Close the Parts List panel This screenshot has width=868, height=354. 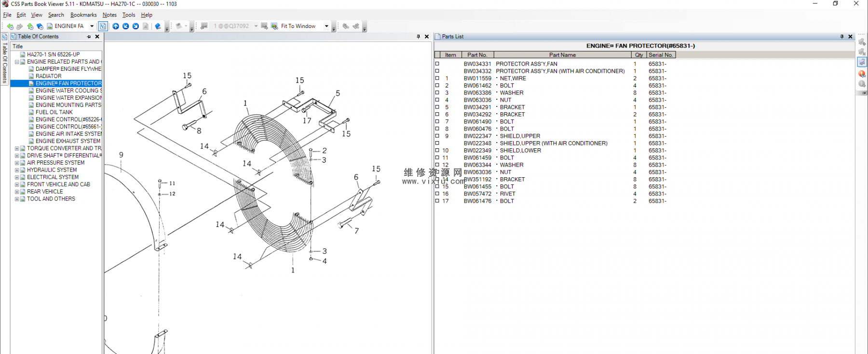click(x=851, y=37)
